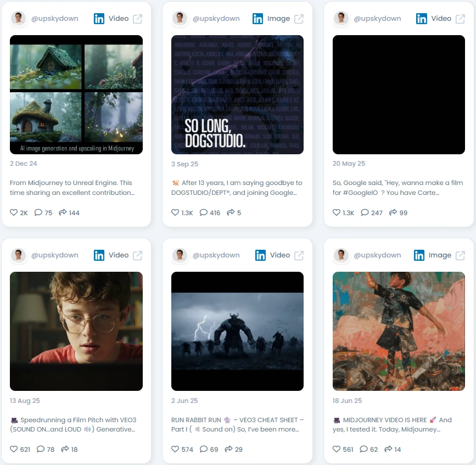The height and width of the screenshot is (465, 476).
Task: Click 'So, Google said' post text
Action: click(397, 188)
